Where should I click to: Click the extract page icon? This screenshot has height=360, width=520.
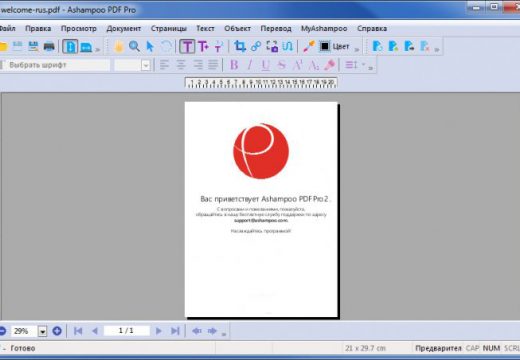409,46
